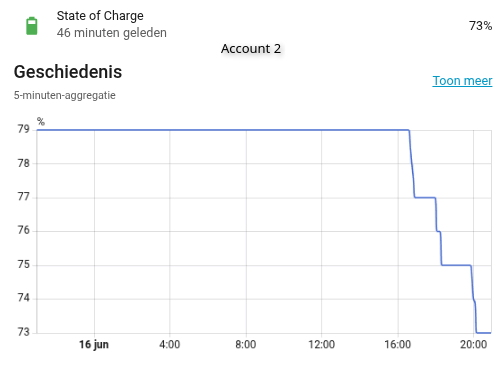Click the 12:00 time axis label

(x=321, y=344)
